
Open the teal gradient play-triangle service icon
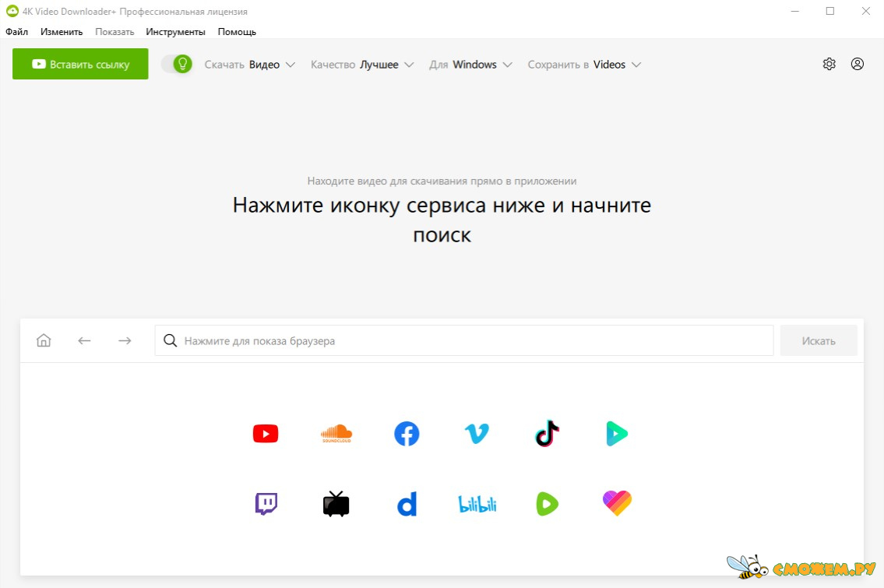tap(617, 434)
